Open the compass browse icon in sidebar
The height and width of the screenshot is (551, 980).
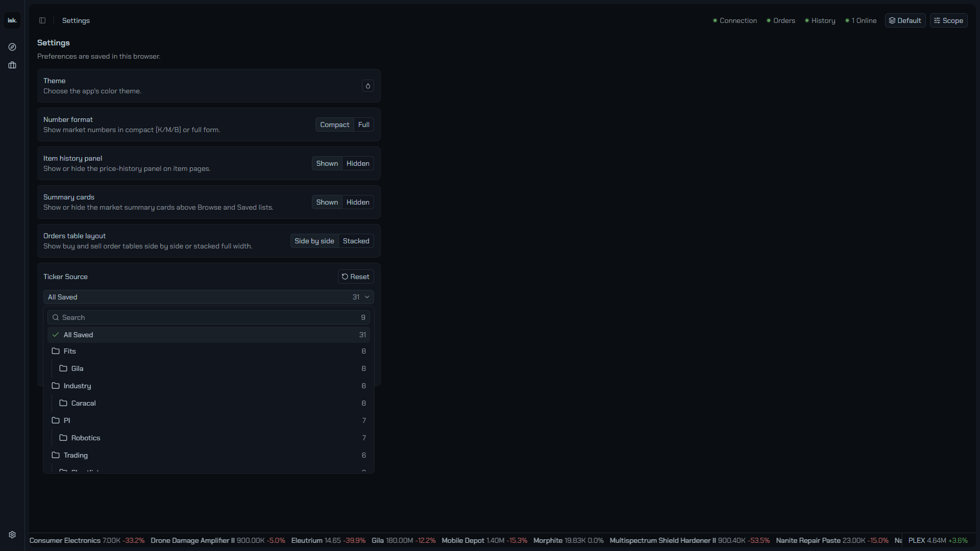coord(12,47)
